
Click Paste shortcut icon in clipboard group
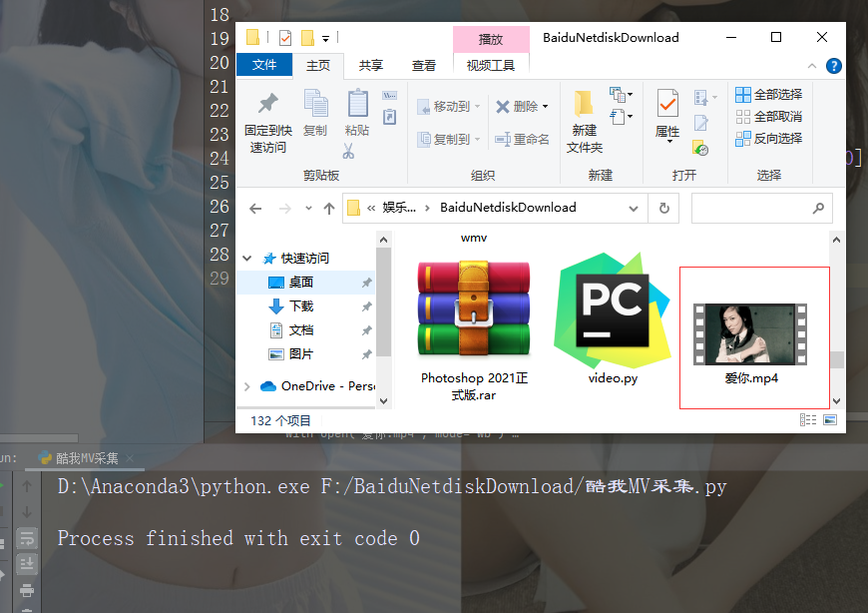(x=390, y=117)
